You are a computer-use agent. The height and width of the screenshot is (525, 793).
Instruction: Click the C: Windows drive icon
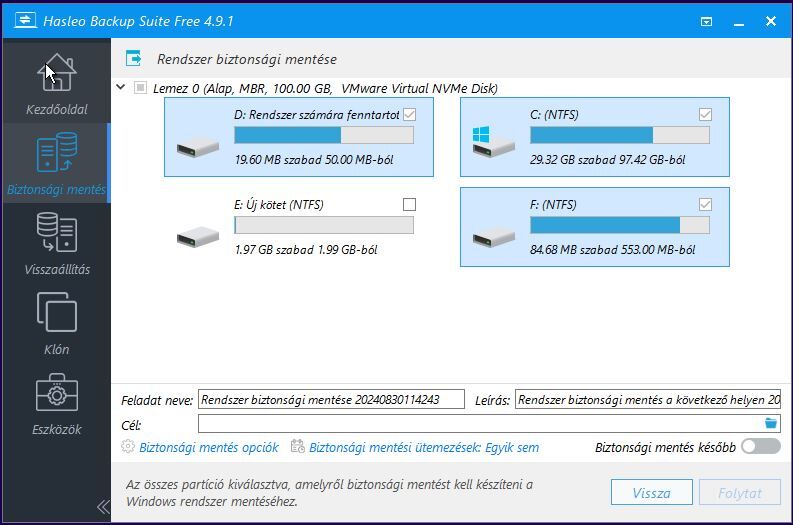493,142
